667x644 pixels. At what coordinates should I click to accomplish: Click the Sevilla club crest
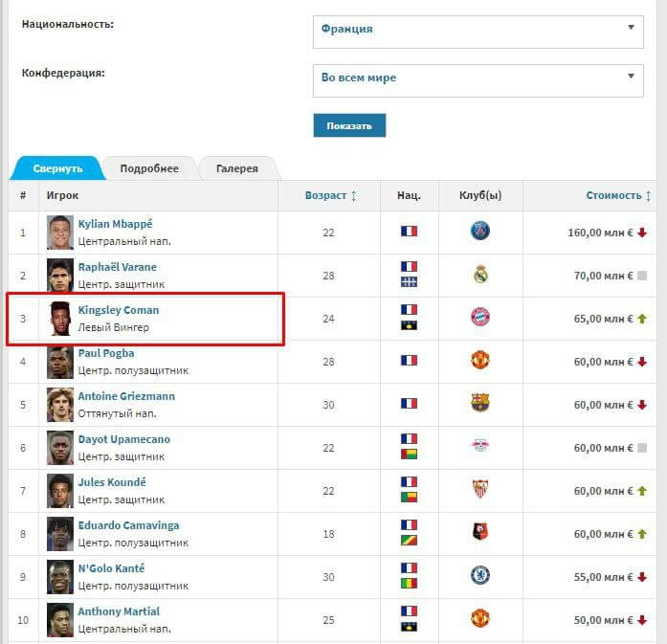[x=480, y=489]
